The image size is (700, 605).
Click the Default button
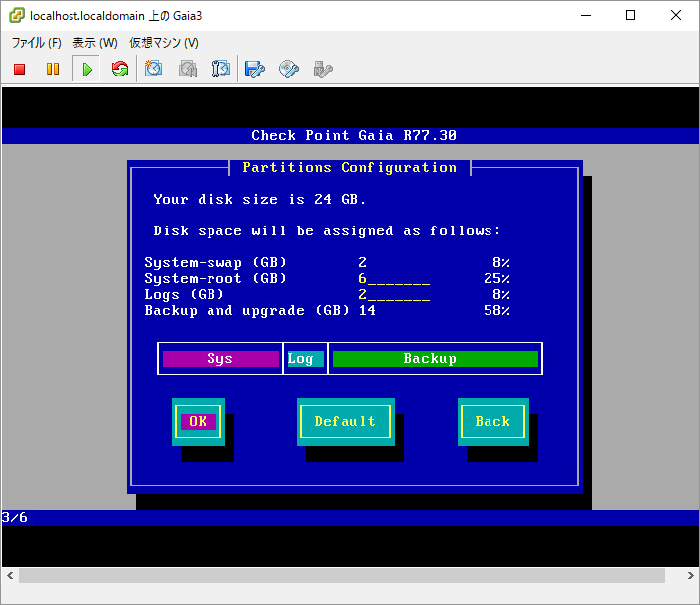click(x=346, y=422)
